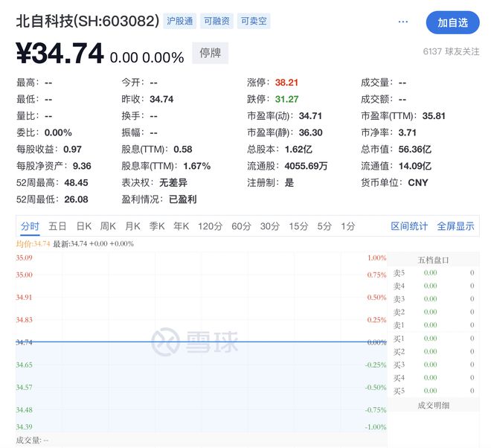Click the 市净率 value 3.71
The width and height of the screenshot is (491, 448).
(407, 132)
